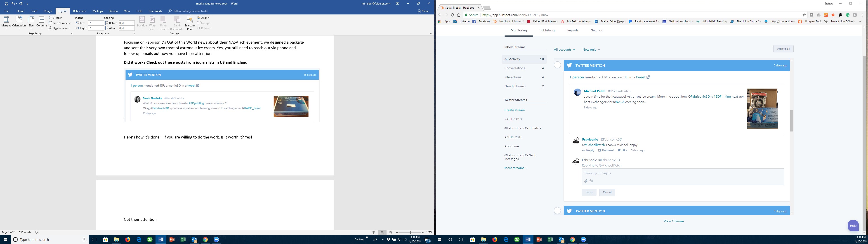Expand the Line Numbers dropdown
Image resolution: width=868 pixels, height=244 pixels.
60,23
